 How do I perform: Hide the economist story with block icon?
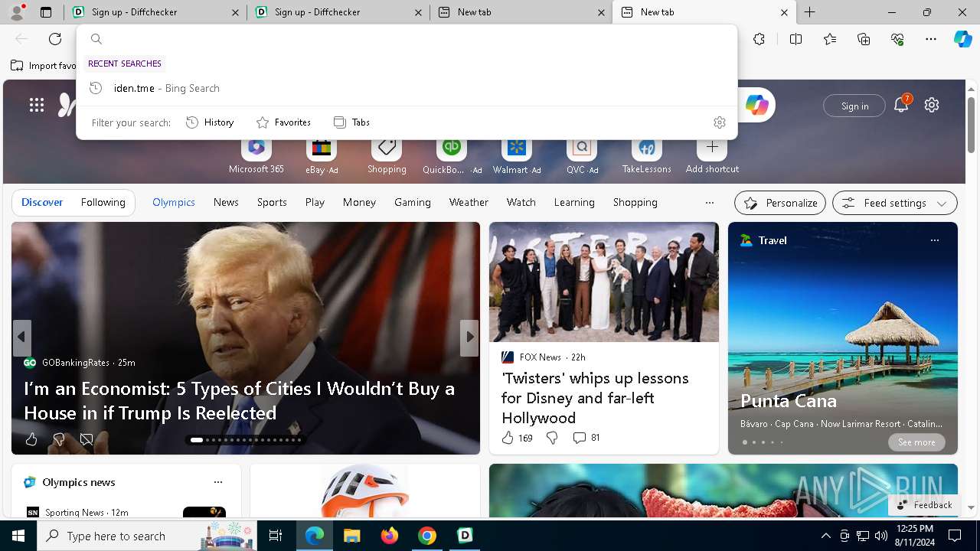87,439
